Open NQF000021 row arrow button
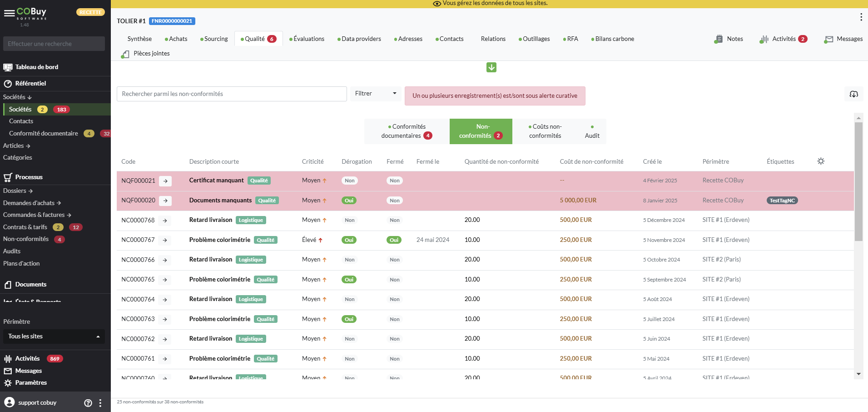The image size is (868, 412). tap(165, 181)
